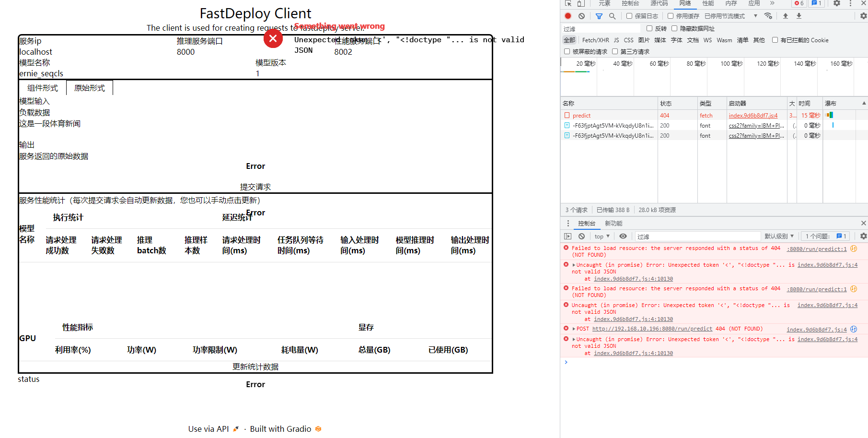Viewport: 868px width, 438px height.
Task: Open DevTools three-dot customize menu
Action: pyautogui.click(x=851, y=3)
